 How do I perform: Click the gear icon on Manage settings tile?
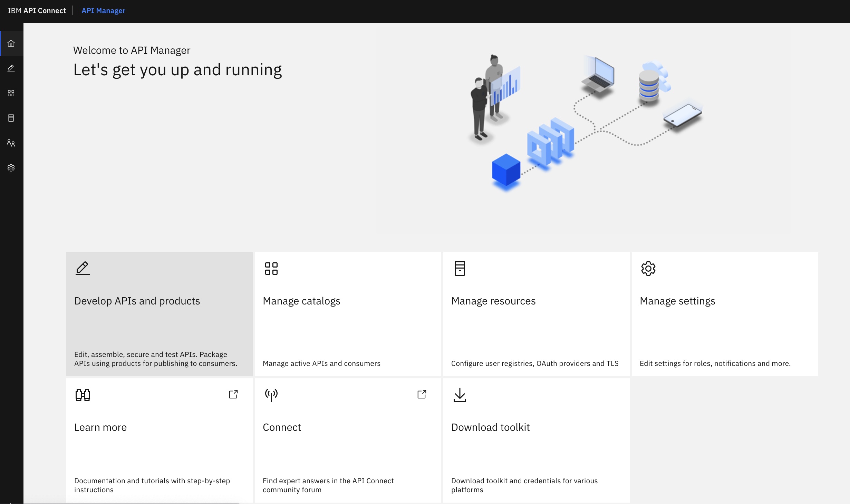(x=648, y=269)
